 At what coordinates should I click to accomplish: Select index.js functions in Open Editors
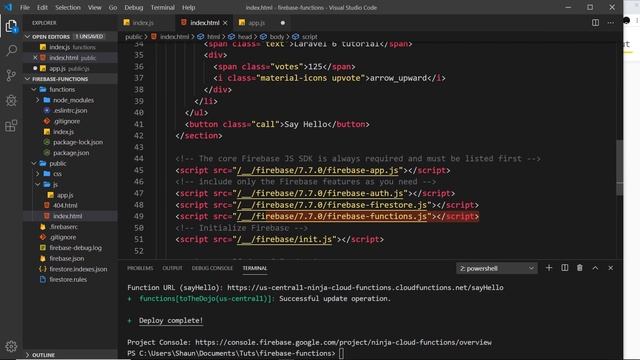72,47
